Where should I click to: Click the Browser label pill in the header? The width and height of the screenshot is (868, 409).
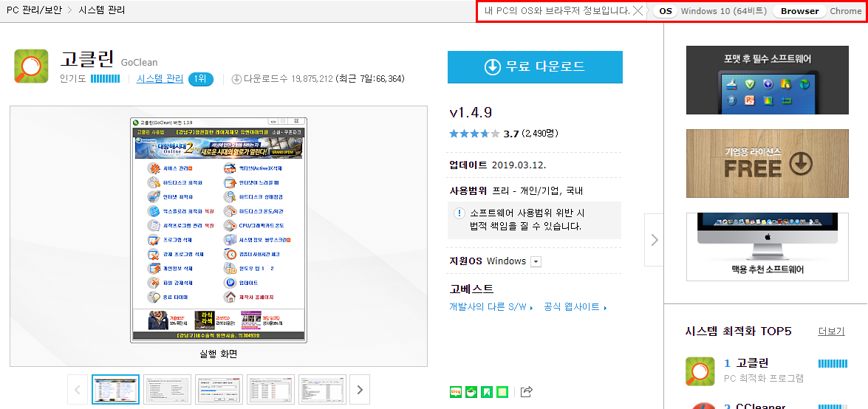tap(799, 11)
